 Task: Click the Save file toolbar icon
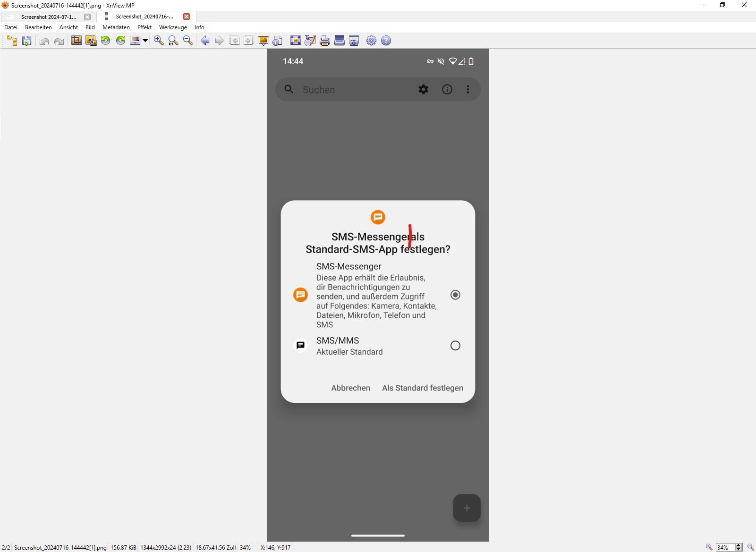(27, 41)
